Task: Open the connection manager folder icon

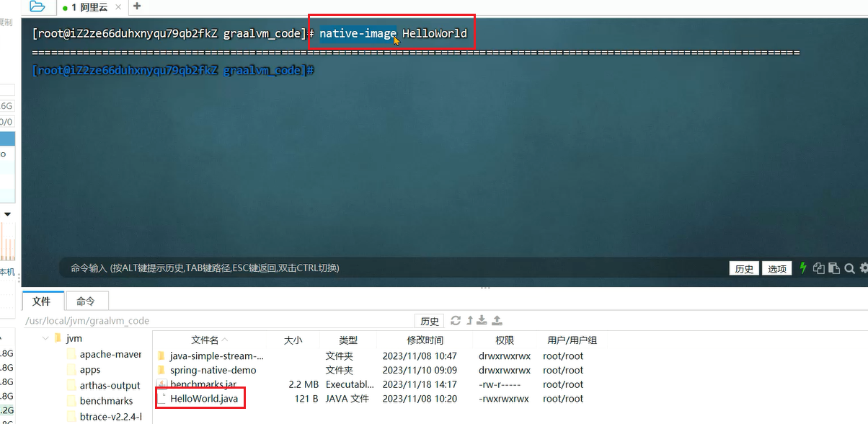Action: coord(37,6)
